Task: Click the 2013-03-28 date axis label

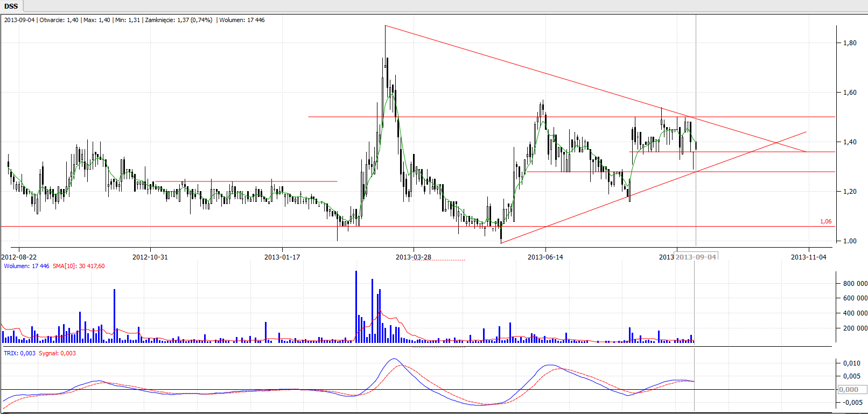Action: point(414,257)
